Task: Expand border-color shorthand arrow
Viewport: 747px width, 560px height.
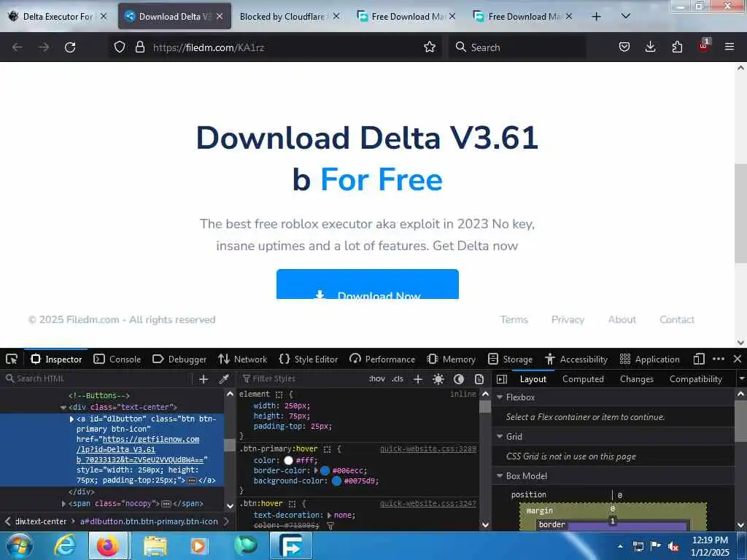Action: tap(315, 470)
